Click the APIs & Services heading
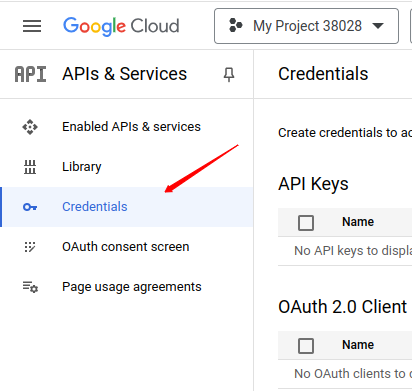 coord(125,74)
